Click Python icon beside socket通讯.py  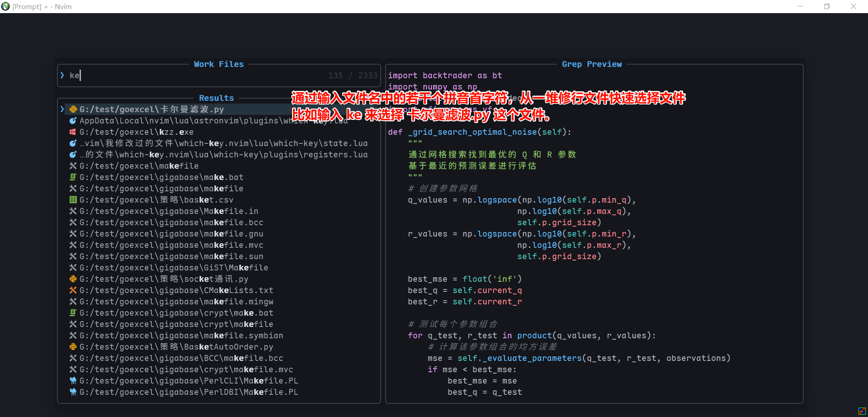coord(73,279)
